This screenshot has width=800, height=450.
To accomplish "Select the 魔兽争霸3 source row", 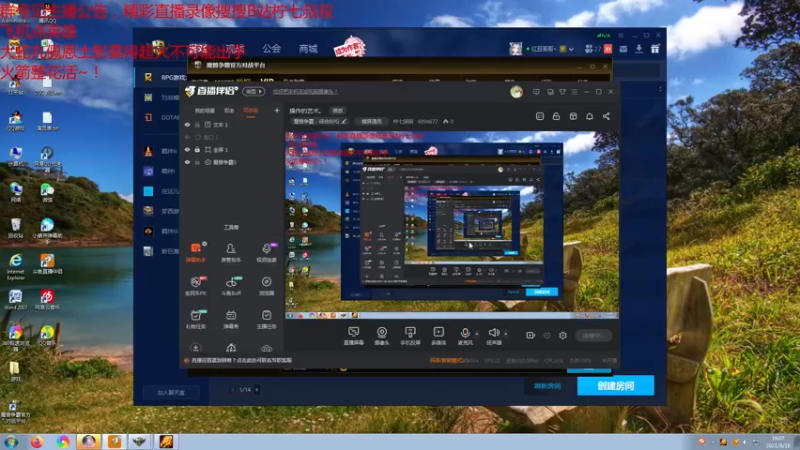I will (233, 162).
